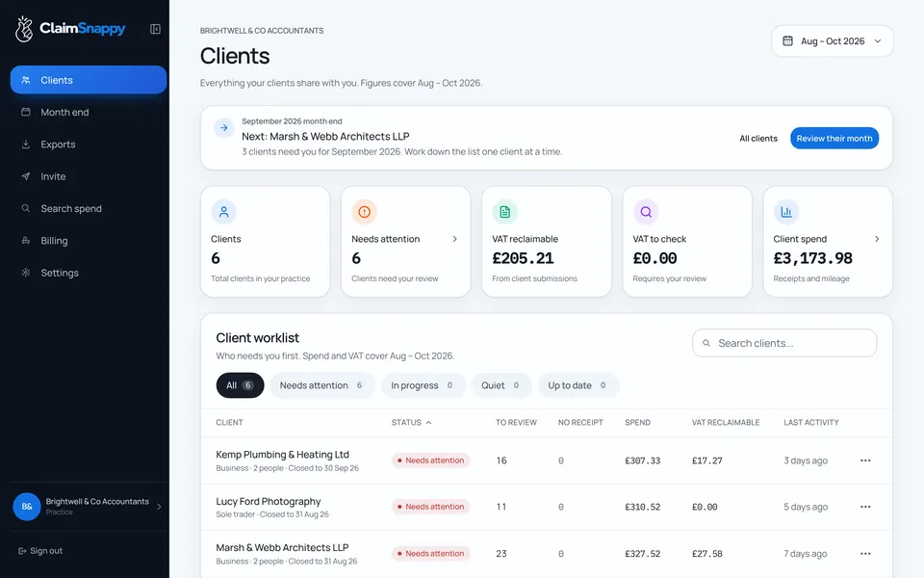924x578 pixels.
Task: Click the Month end calendar icon
Action: pyautogui.click(x=25, y=112)
